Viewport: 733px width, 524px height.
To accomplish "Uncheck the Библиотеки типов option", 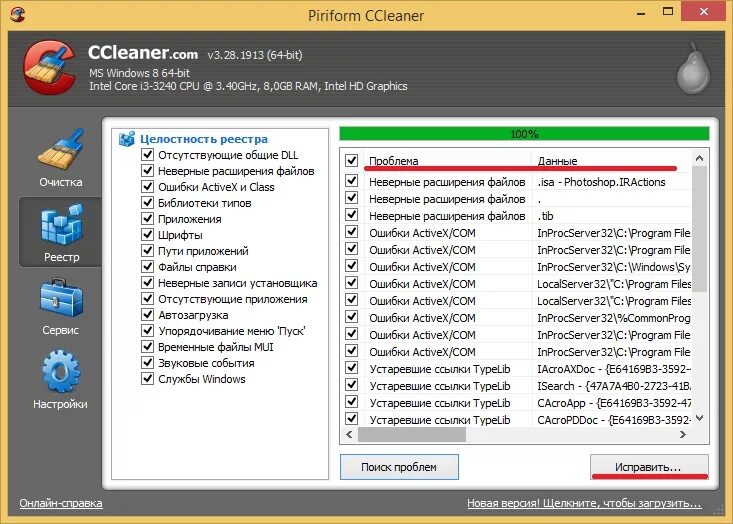I will [148, 202].
